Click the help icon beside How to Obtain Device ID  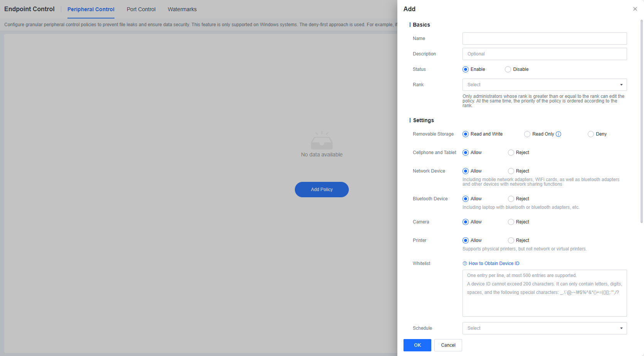click(x=465, y=264)
